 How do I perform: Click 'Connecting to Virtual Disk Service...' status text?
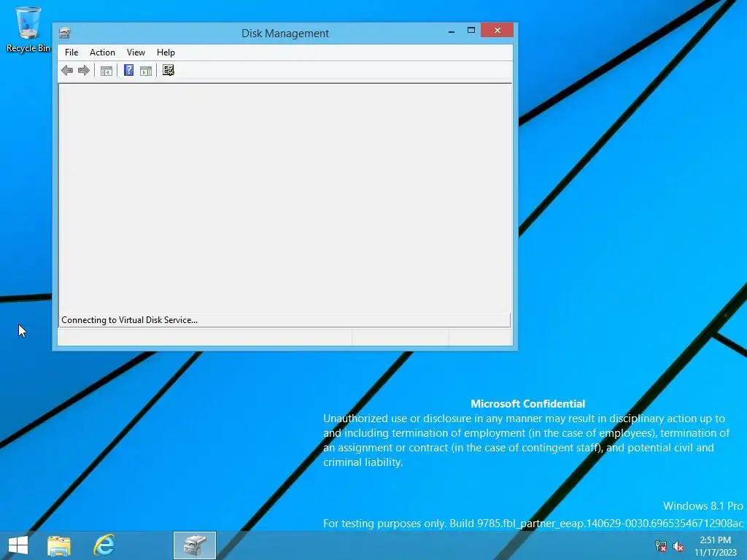[x=129, y=320]
